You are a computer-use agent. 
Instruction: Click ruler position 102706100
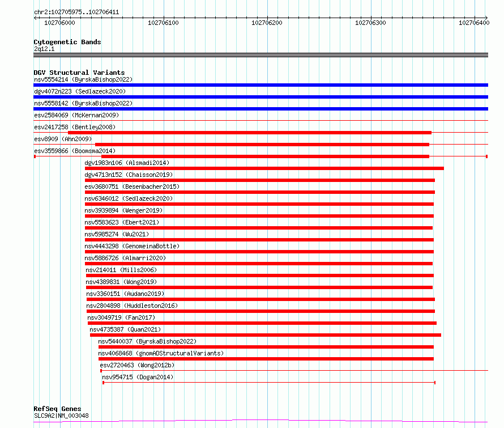[x=163, y=23]
